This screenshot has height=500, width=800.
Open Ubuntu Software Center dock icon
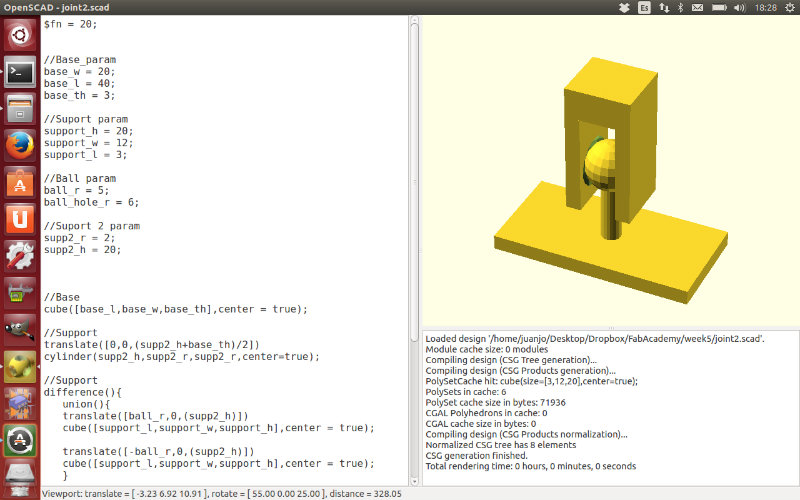pyautogui.click(x=20, y=183)
